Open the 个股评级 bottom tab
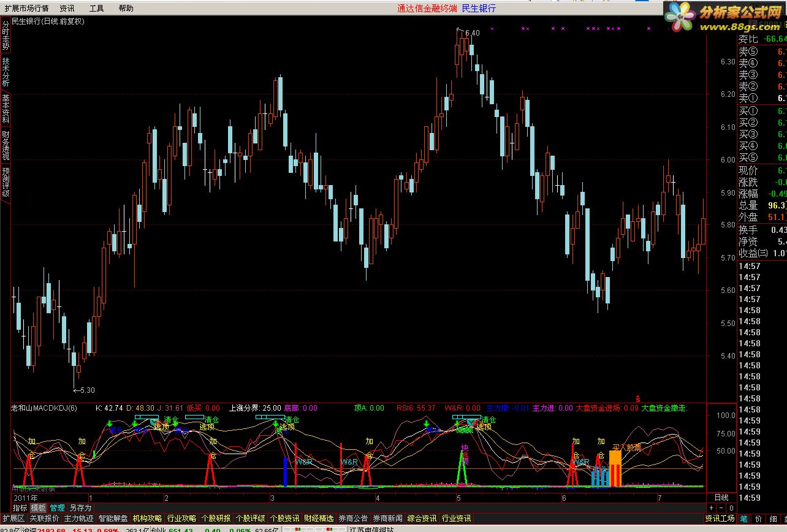The width and height of the screenshot is (787, 532). (250, 519)
